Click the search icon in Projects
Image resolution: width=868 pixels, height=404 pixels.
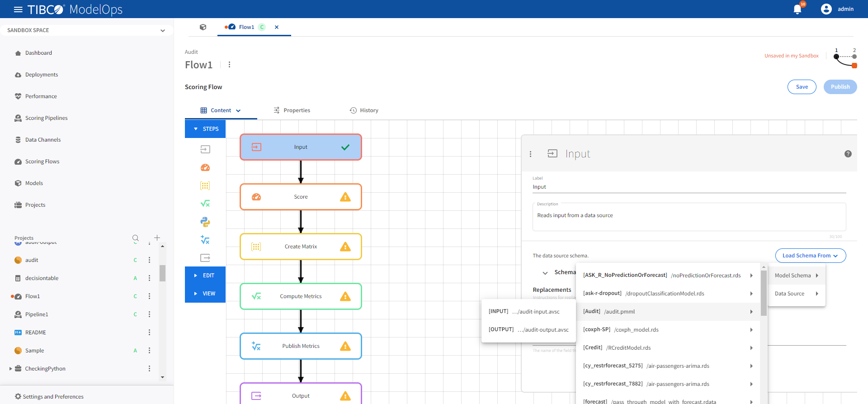[x=136, y=238]
